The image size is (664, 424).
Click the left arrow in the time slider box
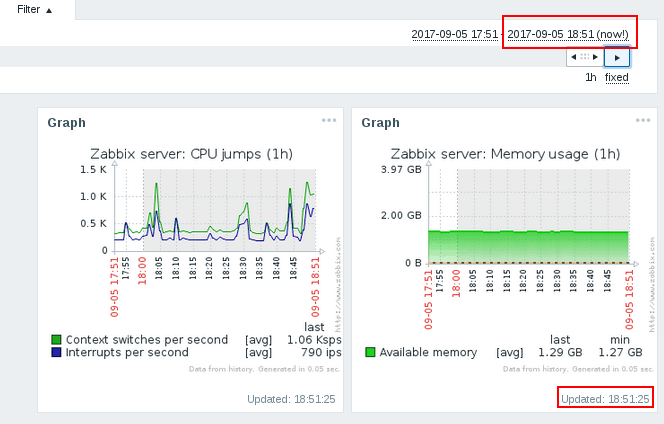(x=573, y=57)
